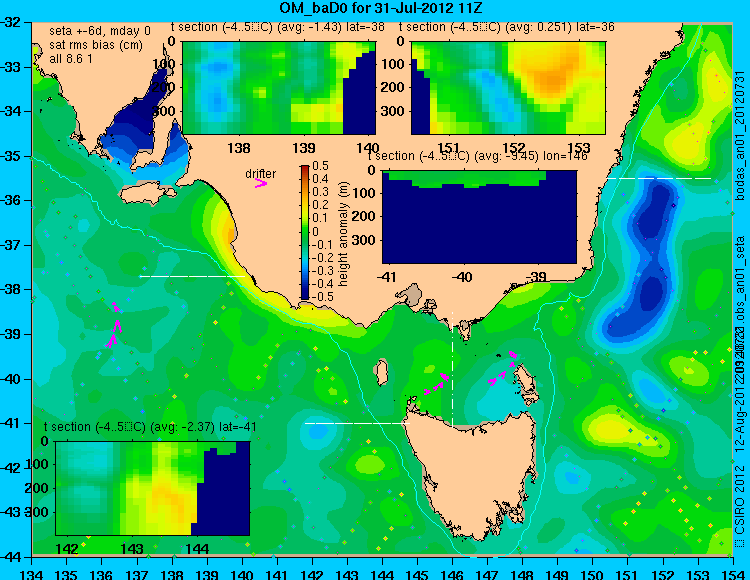Click the magenta drifter arrows near Flinders Island
The image size is (750, 580).
tap(503, 367)
